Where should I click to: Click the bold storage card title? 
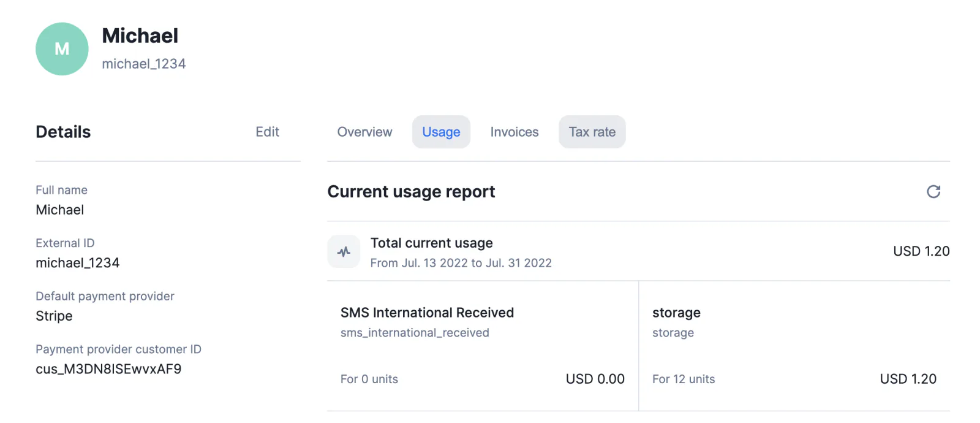pos(676,313)
